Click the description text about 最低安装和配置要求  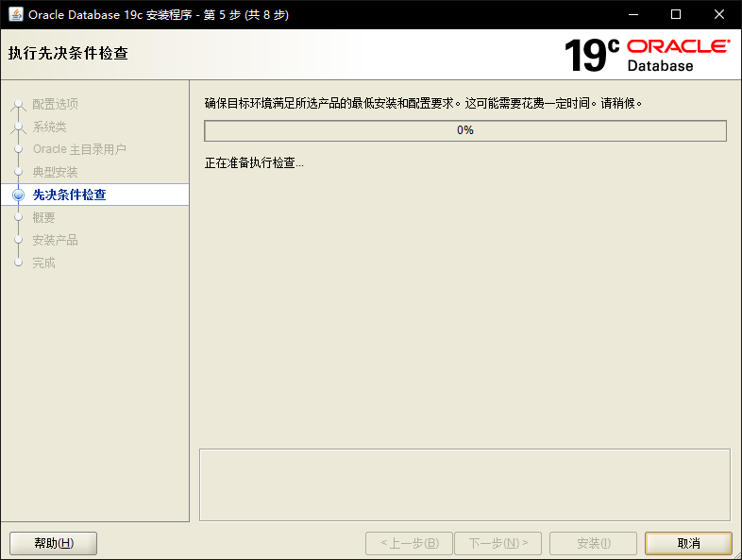click(424, 103)
